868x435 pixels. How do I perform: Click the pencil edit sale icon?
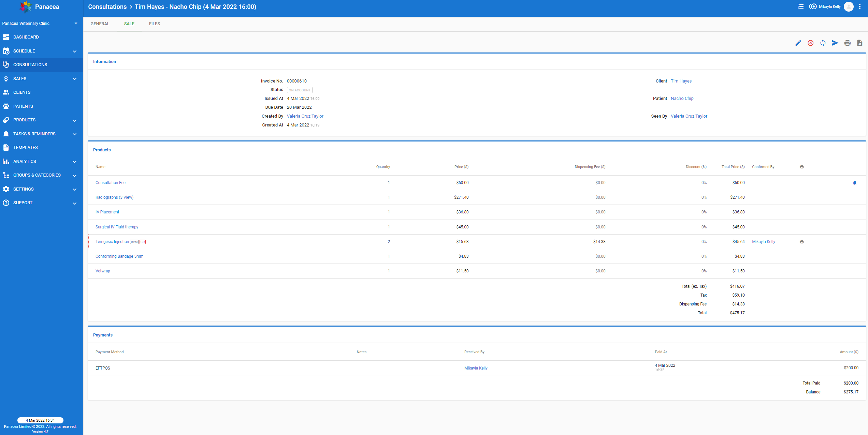pos(798,43)
